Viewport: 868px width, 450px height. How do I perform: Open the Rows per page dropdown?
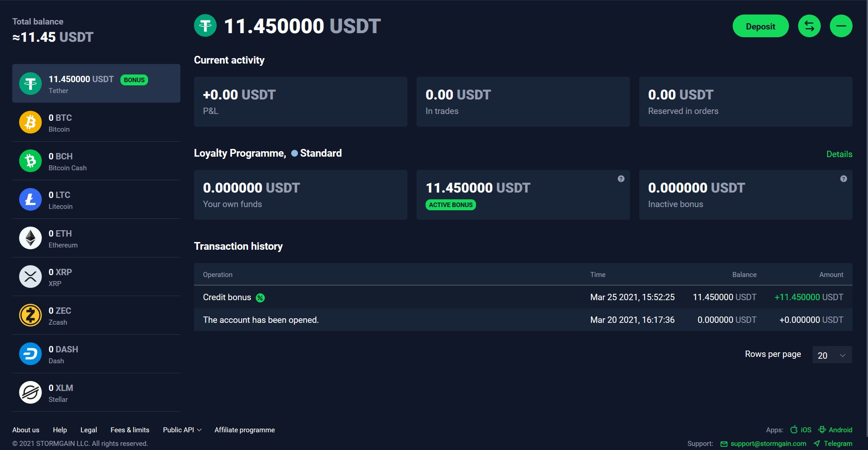[832, 355]
